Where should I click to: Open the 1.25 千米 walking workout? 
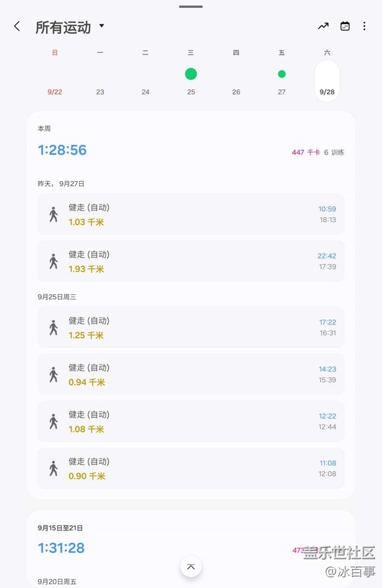[x=191, y=328]
